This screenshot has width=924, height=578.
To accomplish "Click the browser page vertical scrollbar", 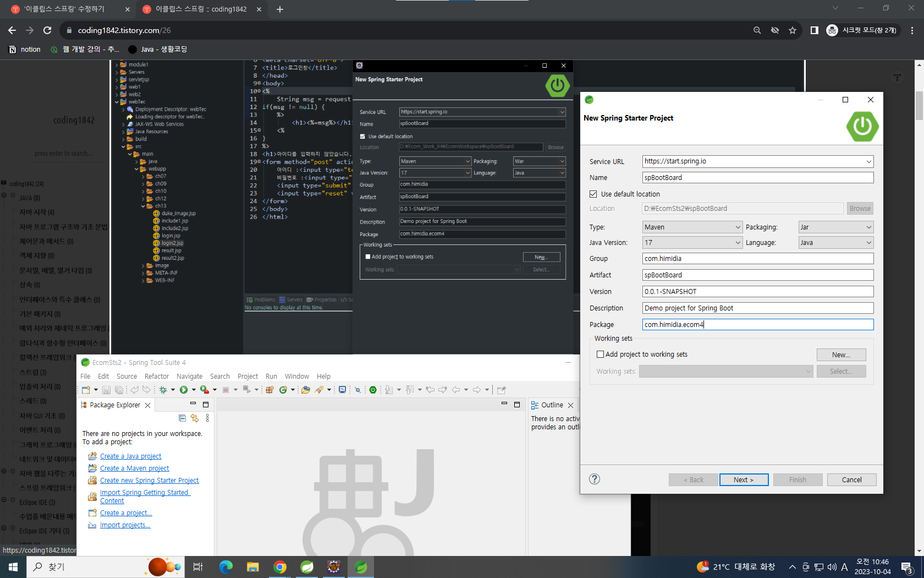I will (919, 106).
